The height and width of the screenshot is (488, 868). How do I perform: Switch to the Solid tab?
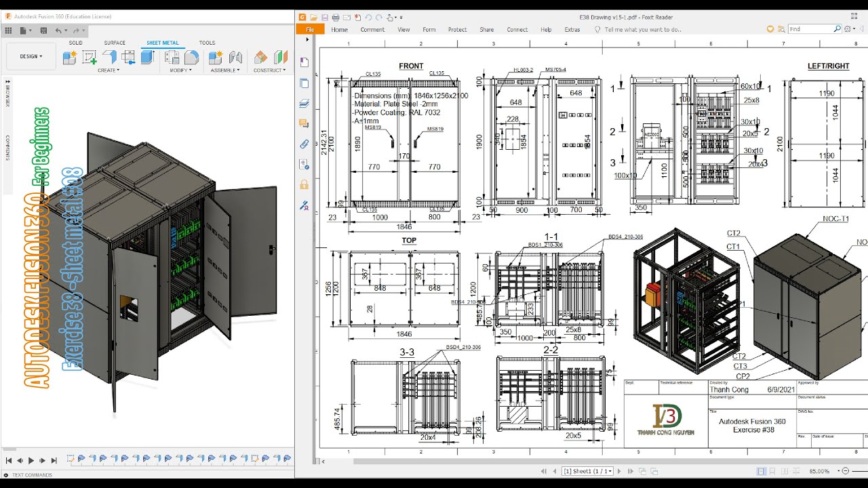pos(75,43)
